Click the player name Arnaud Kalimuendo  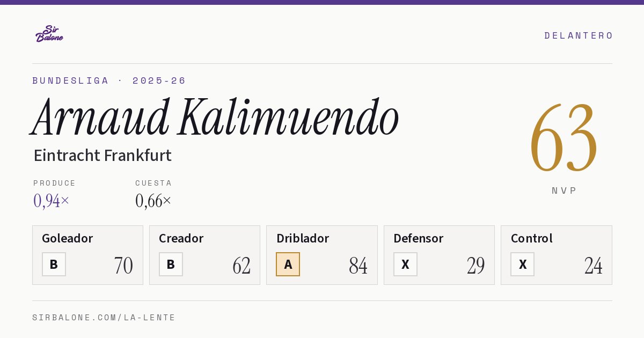tap(215, 117)
